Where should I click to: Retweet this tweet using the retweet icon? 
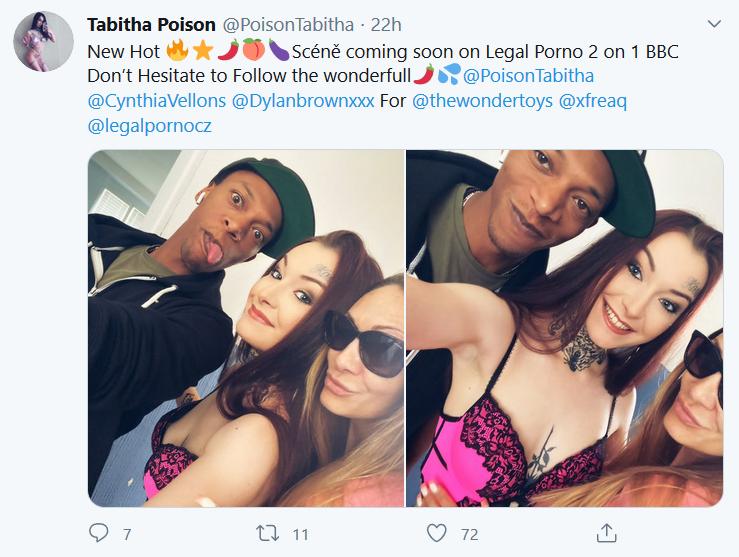[x=265, y=533]
